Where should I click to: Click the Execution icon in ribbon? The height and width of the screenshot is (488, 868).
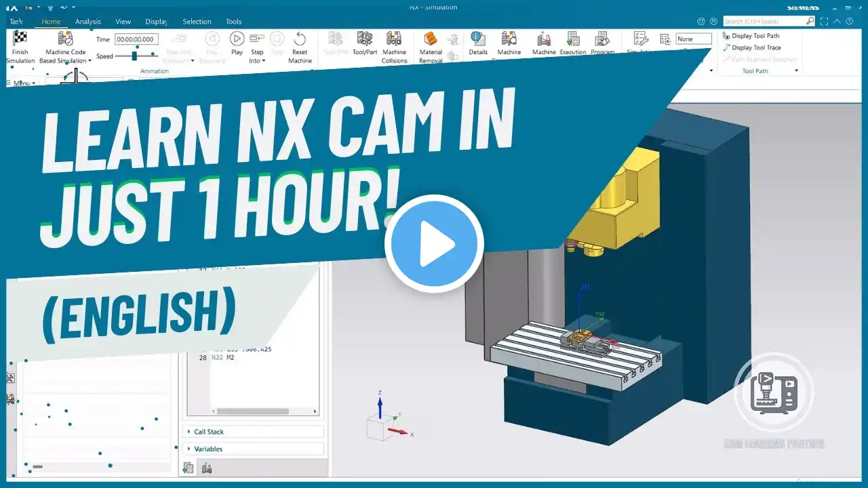click(x=573, y=39)
